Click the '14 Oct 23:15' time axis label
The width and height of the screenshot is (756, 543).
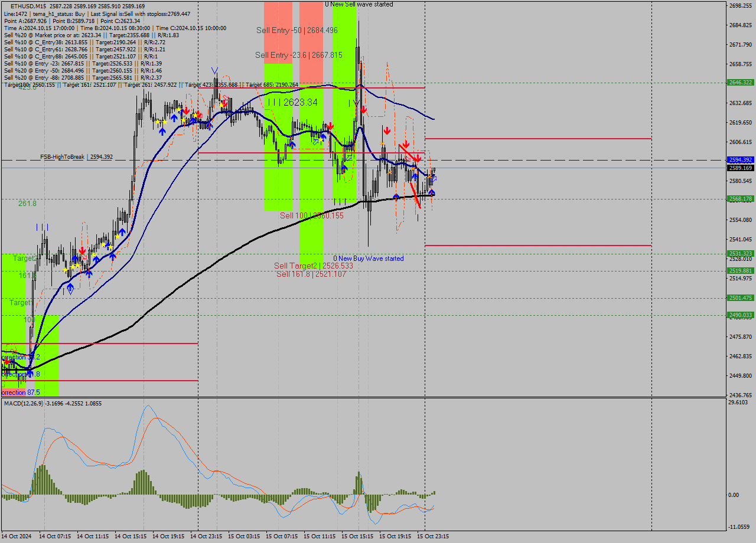click(206, 537)
